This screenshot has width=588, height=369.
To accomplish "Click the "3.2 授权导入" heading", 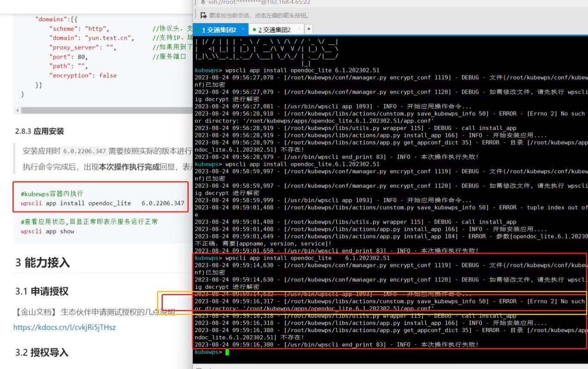I will pyautogui.click(x=42, y=352).
